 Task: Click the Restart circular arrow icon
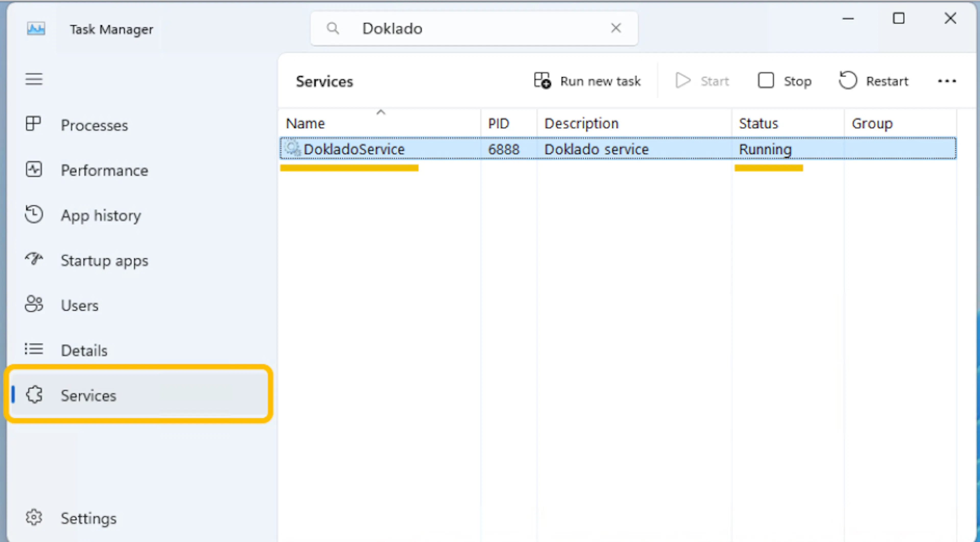848,80
